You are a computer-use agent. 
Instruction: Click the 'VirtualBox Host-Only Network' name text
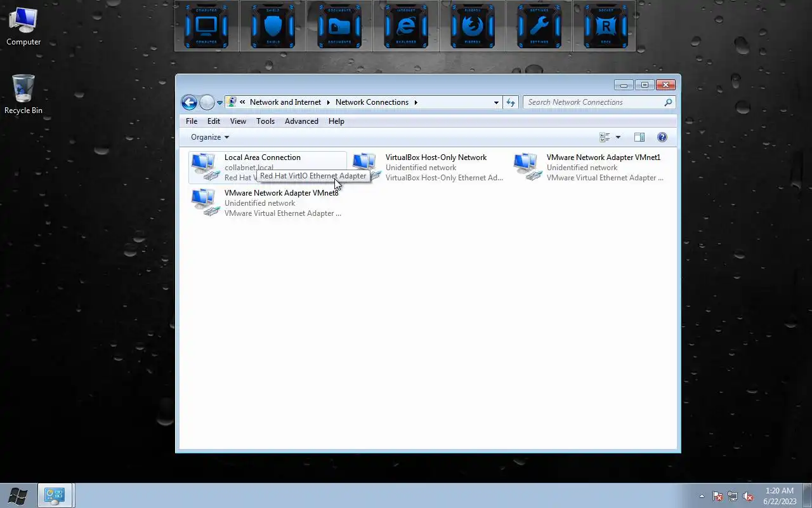[x=436, y=157]
